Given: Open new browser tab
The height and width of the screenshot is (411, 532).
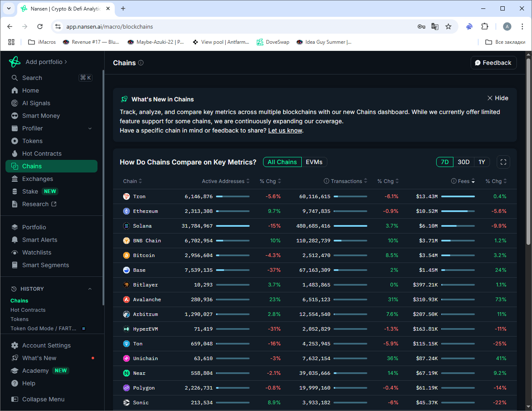Looking at the screenshot, I should (x=123, y=8).
